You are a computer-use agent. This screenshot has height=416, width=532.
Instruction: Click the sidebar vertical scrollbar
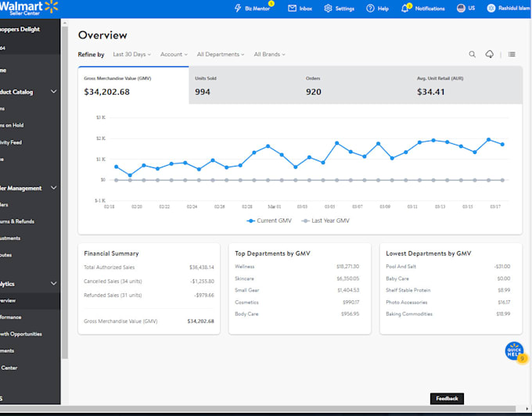(65, 193)
